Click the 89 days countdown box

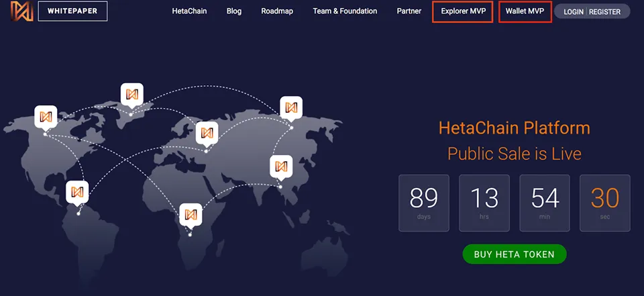point(424,203)
